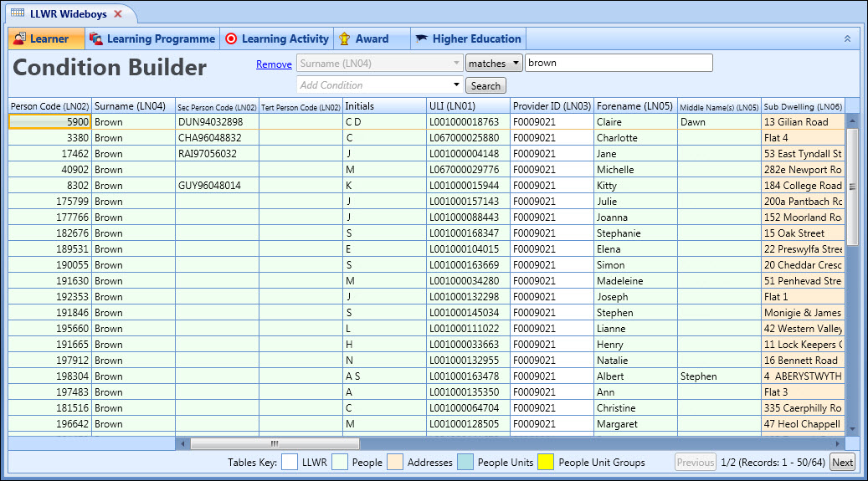This screenshot has width=868, height=481.
Task: Click the Learning Activity target icon
Action: [x=231, y=38]
